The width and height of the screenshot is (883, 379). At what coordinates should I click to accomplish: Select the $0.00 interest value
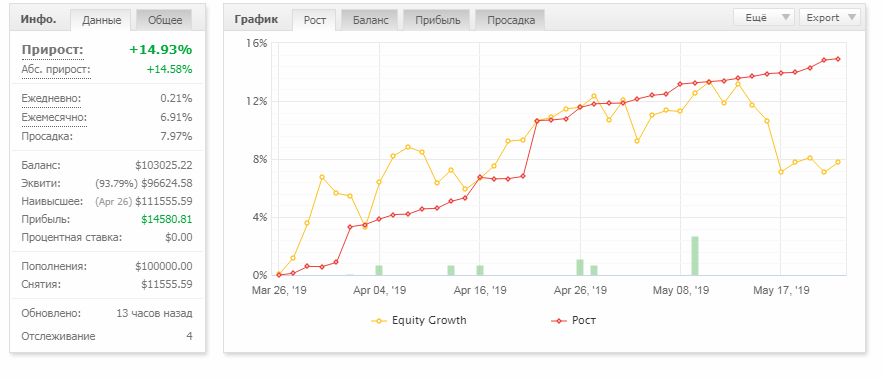(x=179, y=238)
